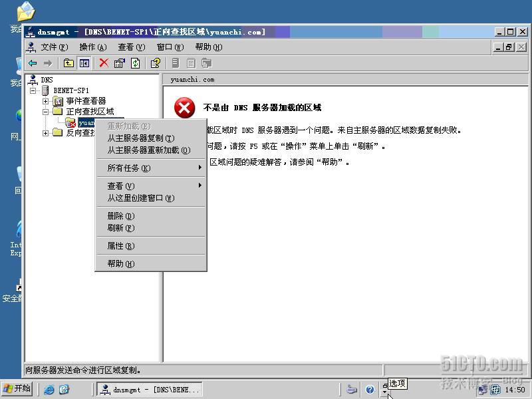The height and width of the screenshot is (399, 532).
Task: Restore the inner MMC child window
Action: coord(509,47)
